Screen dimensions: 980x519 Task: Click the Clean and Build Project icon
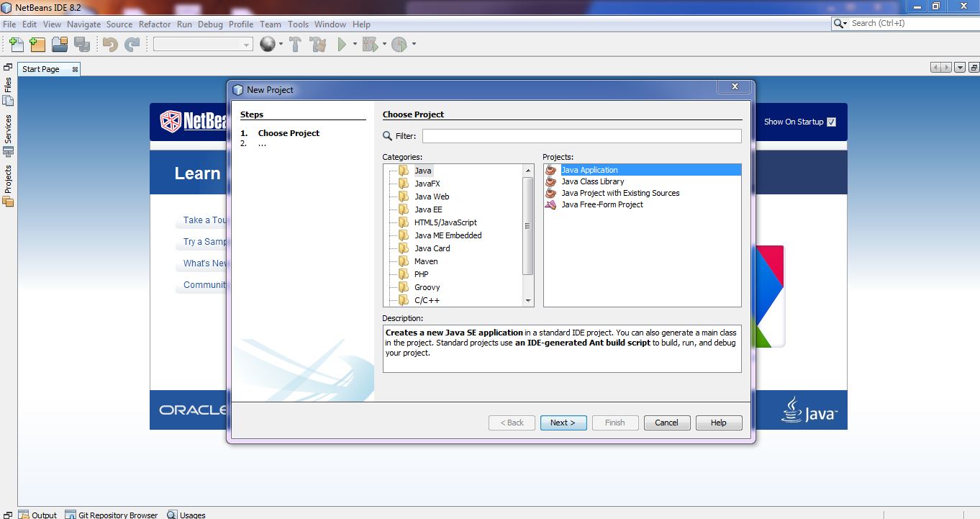318,45
